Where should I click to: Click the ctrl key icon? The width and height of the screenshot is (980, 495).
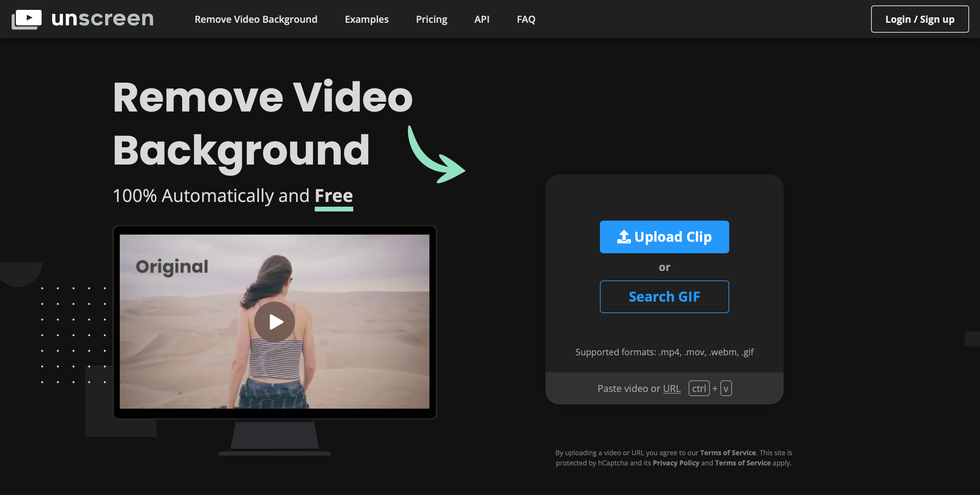pos(699,388)
